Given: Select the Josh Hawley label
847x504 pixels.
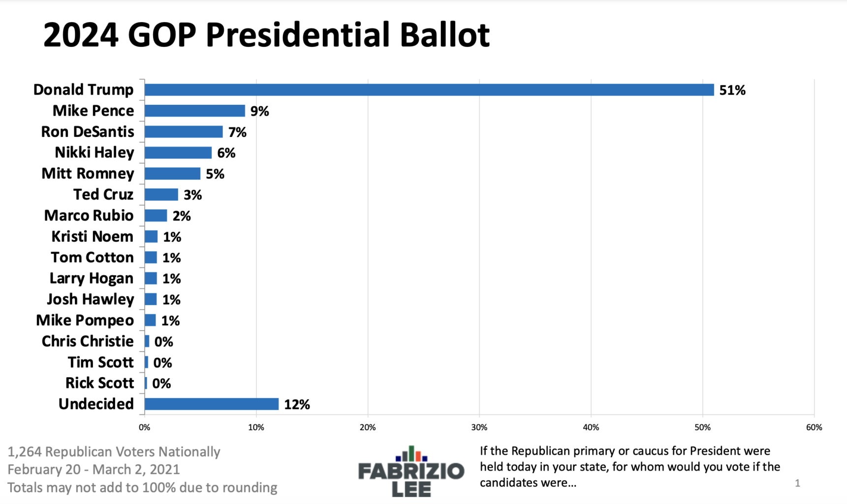Looking at the screenshot, I should 90,299.
